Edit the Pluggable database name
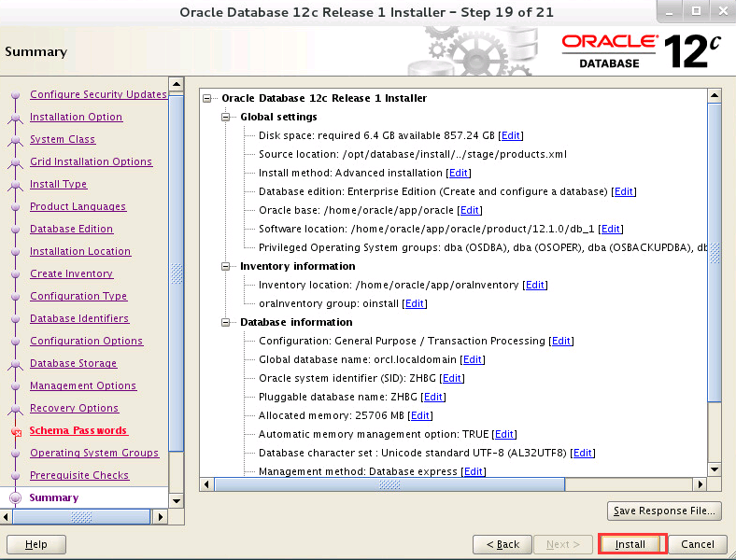The image size is (736, 560). click(433, 397)
